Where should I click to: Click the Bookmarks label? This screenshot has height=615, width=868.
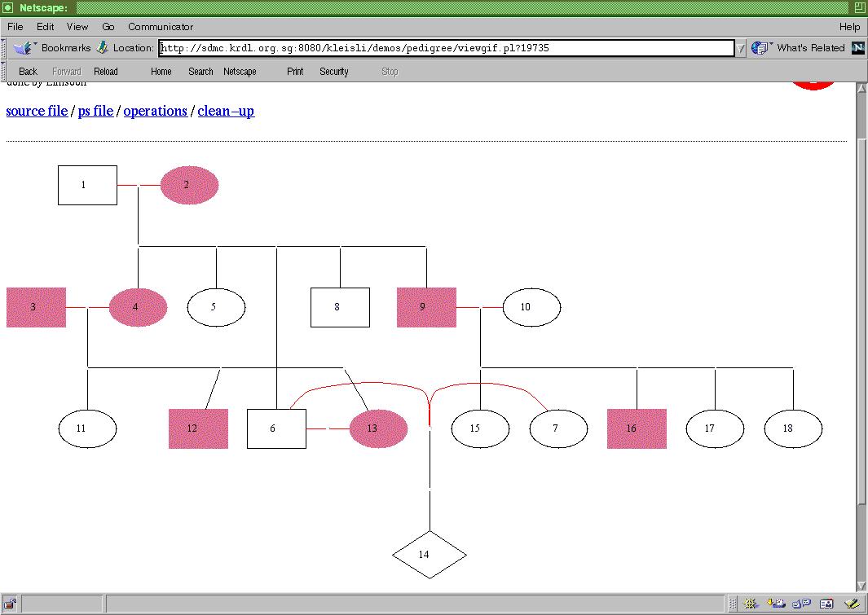click(66, 48)
